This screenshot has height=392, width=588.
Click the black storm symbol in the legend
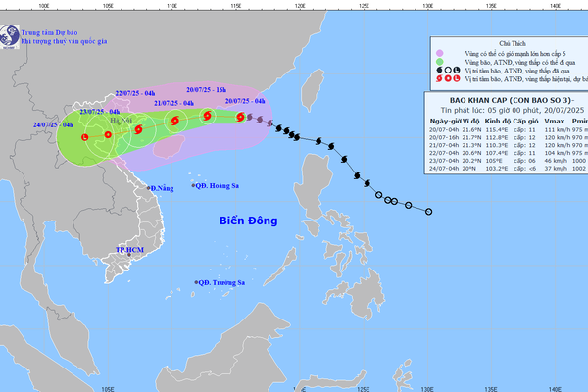click(x=439, y=71)
